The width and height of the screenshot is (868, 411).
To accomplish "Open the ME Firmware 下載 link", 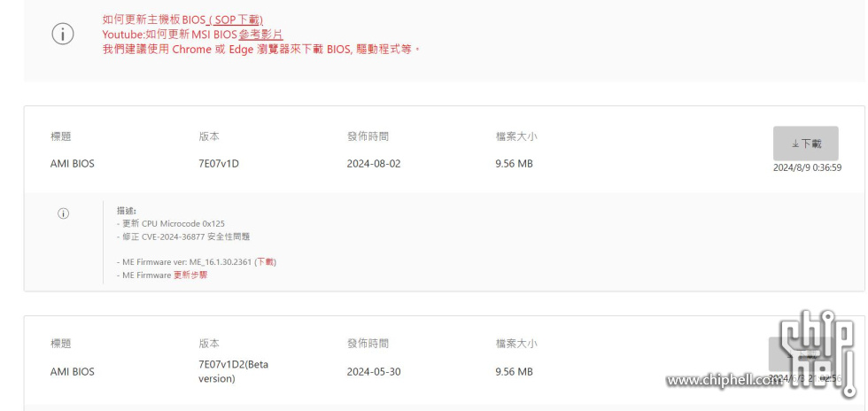I will pos(265,262).
